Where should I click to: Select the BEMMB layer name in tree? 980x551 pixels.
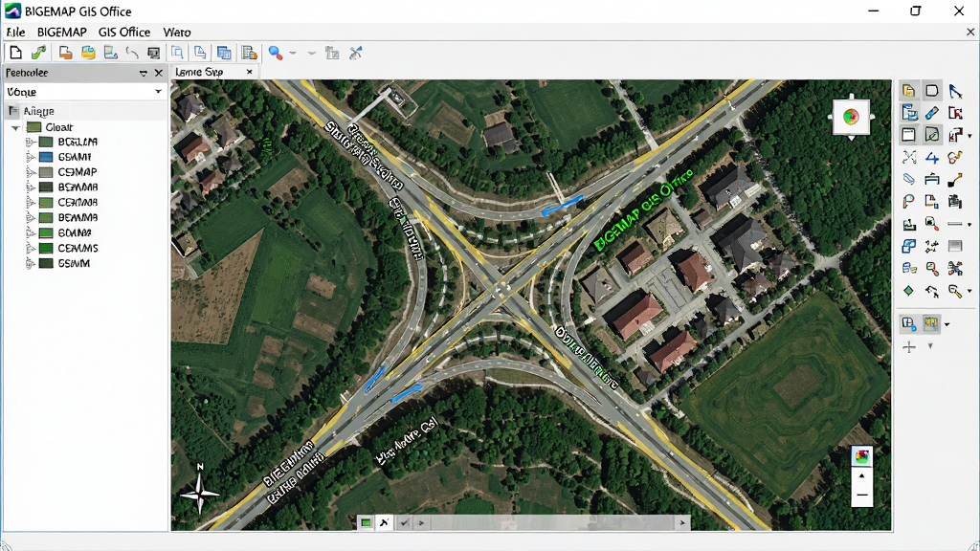click(78, 217)
